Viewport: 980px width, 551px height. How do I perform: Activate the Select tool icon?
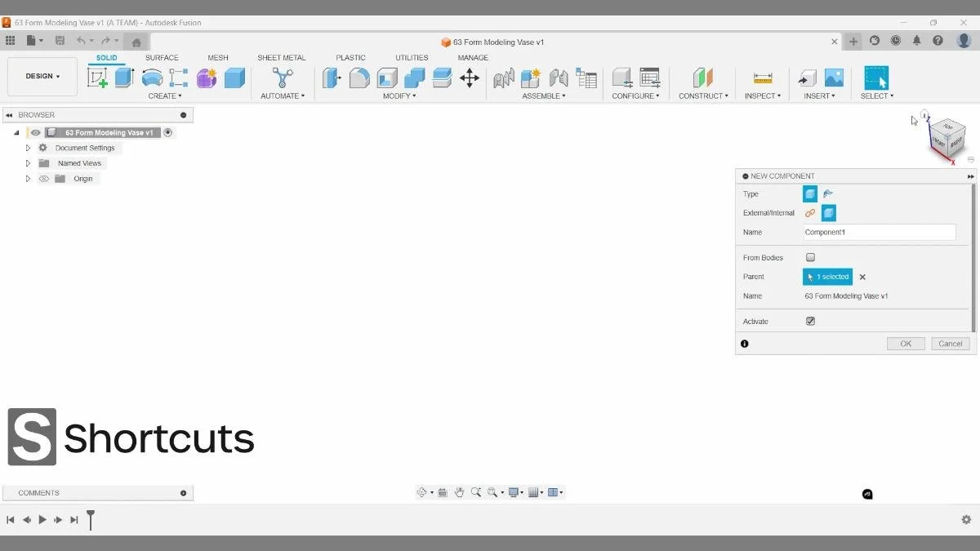[x=876, y=78]
